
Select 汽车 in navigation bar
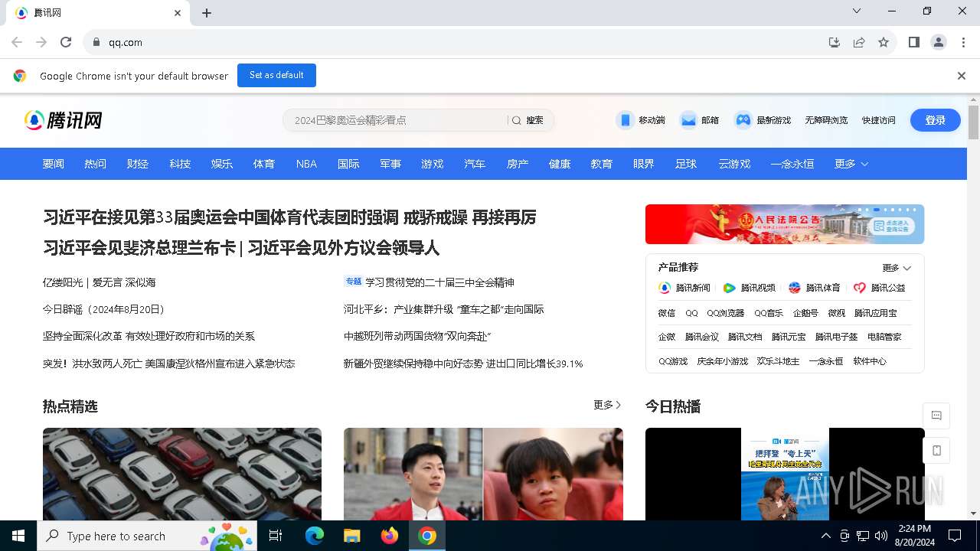475,164
